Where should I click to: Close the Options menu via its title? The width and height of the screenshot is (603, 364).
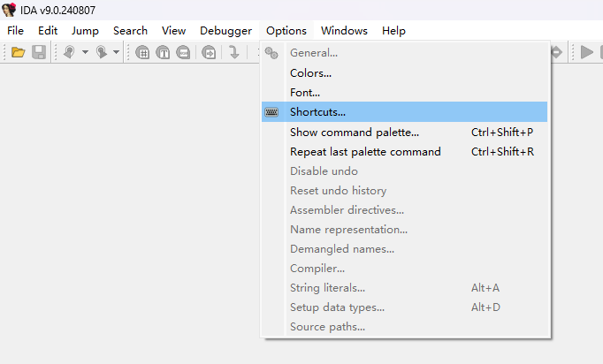286,31
